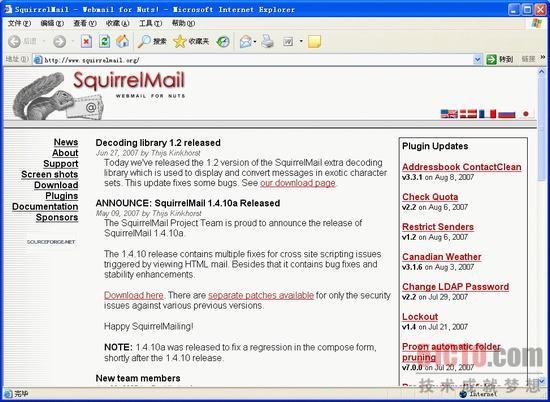550x402 pixels.
Task: Expand the address bar URL dropdown
Action: tap(477, 60)
